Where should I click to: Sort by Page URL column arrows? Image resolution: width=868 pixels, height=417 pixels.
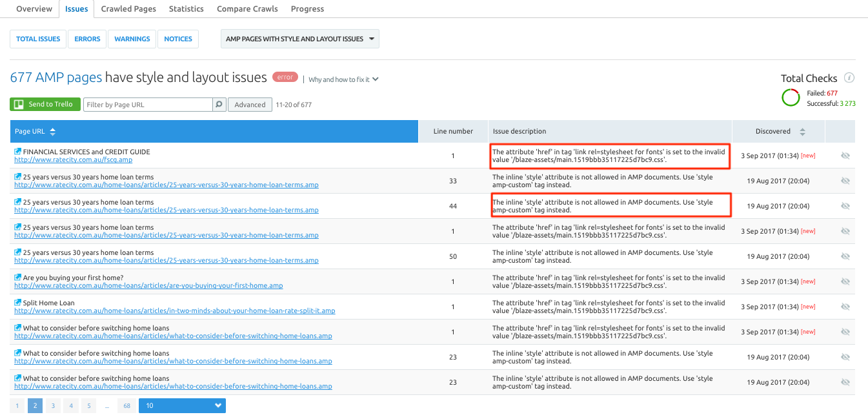click(x=53, y=132)
